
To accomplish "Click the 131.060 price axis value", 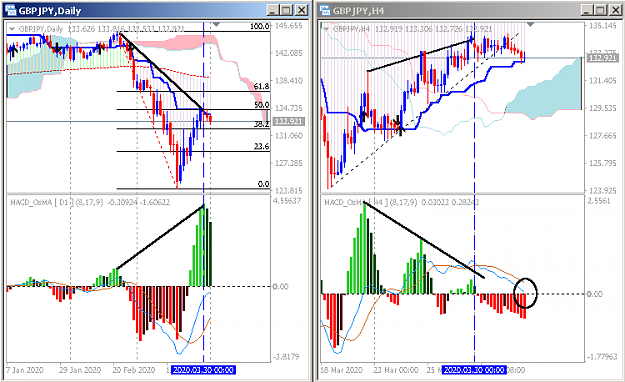I will click(289, 136).
